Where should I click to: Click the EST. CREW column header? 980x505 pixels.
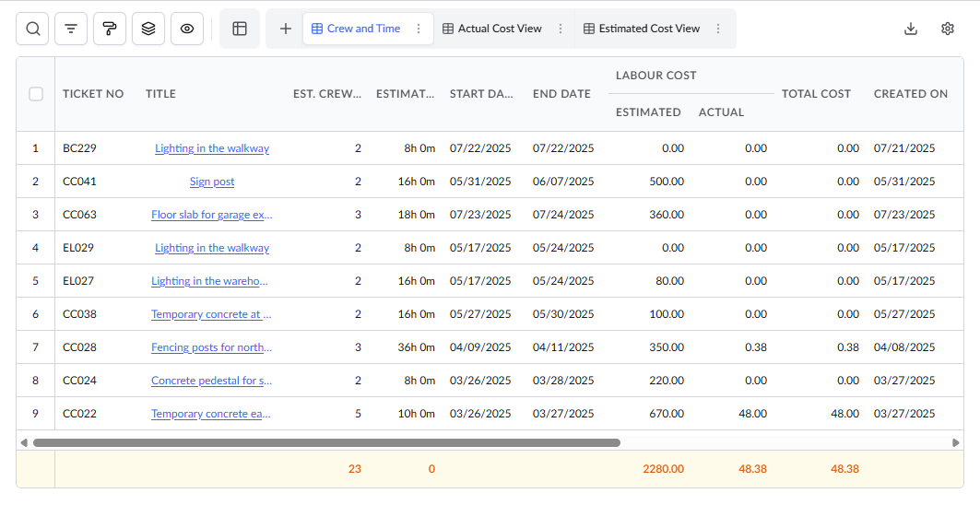tap(327, 94)
